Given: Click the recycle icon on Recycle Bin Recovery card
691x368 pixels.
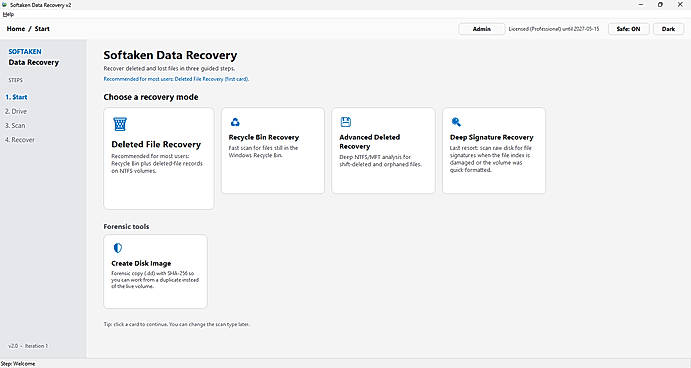Looking at the screenshot, I should click(x=235, y=122).
